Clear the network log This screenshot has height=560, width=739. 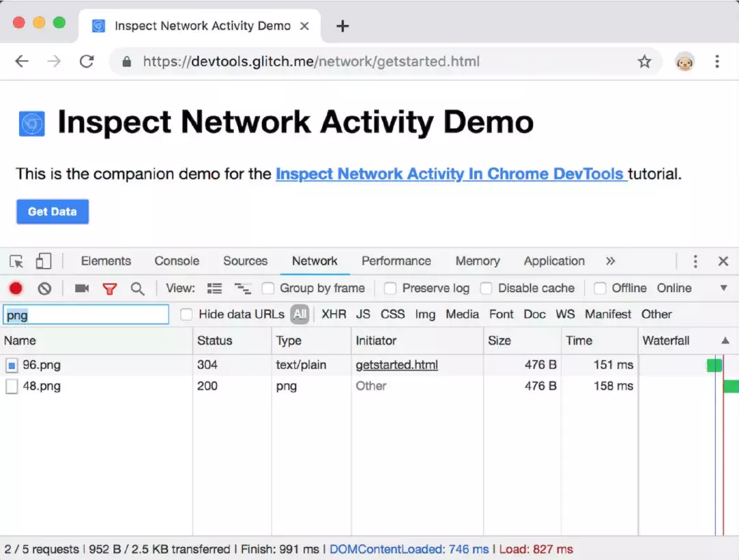(x=44, y=289)
